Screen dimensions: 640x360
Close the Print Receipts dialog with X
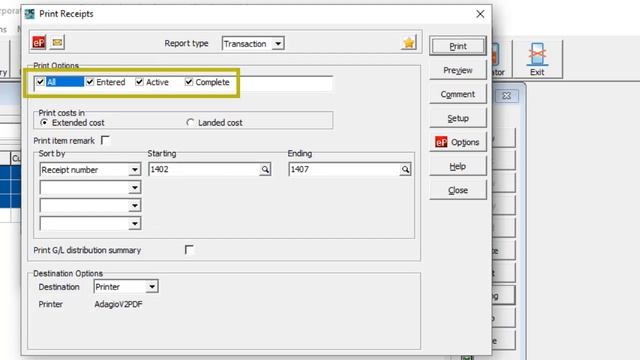[480, 14]
